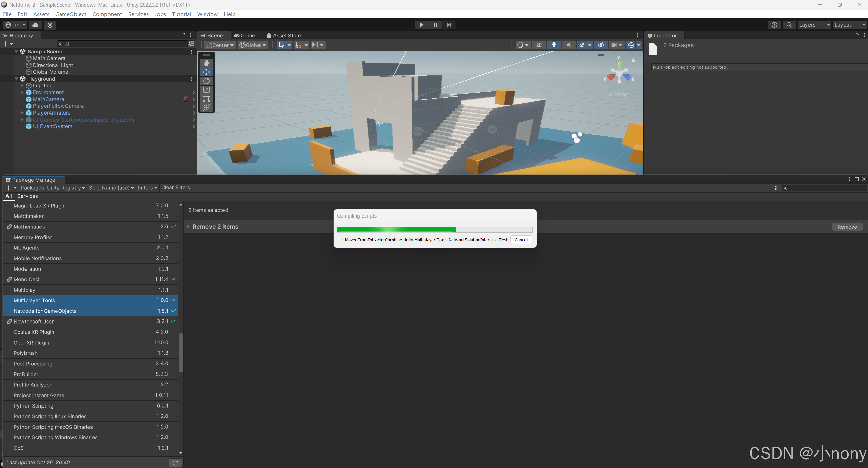Add package with plus button in Package Manager
The image size is (868, 468).
(x=11, y=188)
